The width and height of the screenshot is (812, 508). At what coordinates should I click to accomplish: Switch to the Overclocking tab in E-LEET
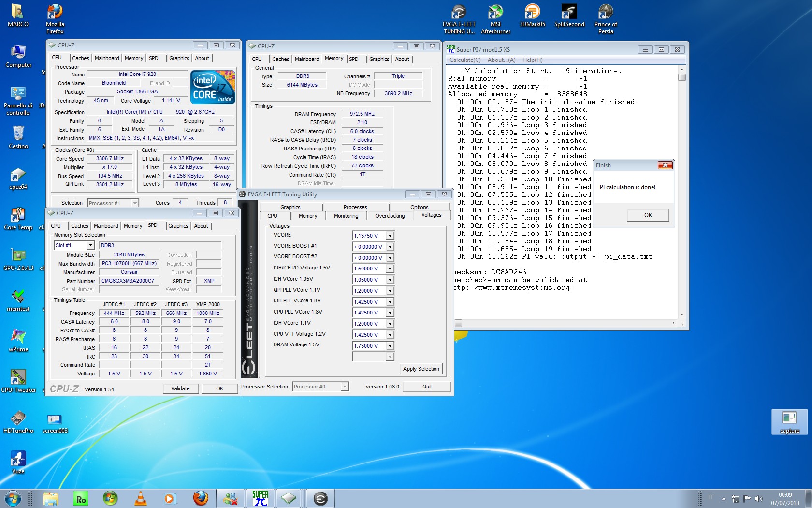[x=390, y=216]
